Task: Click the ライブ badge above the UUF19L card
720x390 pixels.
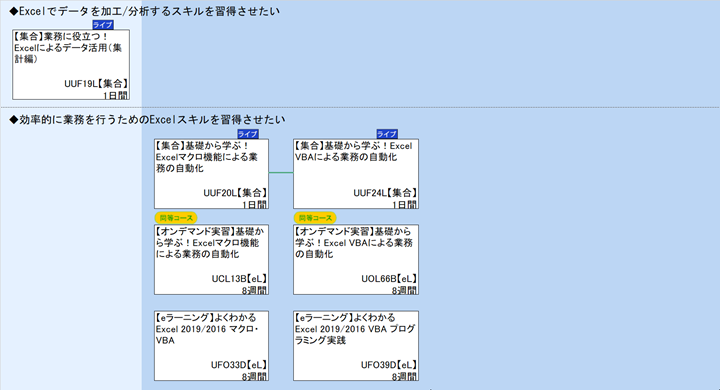Action: point(103,25)
